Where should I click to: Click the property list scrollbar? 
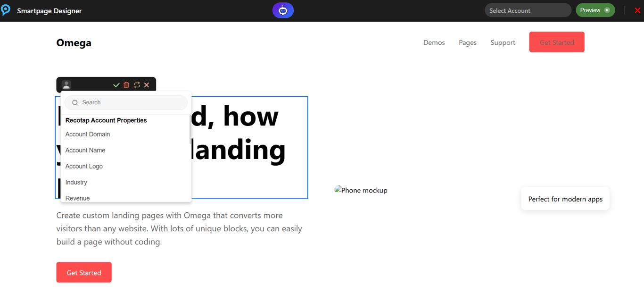[x=190, y=130]
